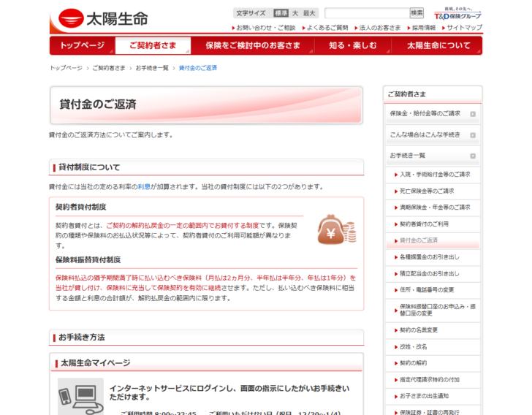The image size is (532, 415).
Task: Select 保険をご検討中のお客さま main tab
Action: point(253,45)
